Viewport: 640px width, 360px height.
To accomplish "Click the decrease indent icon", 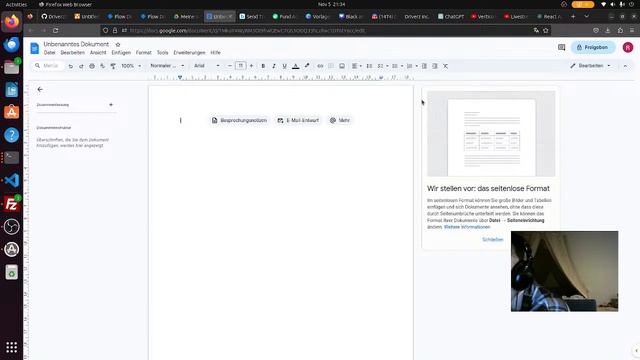I will pos(424,66).
